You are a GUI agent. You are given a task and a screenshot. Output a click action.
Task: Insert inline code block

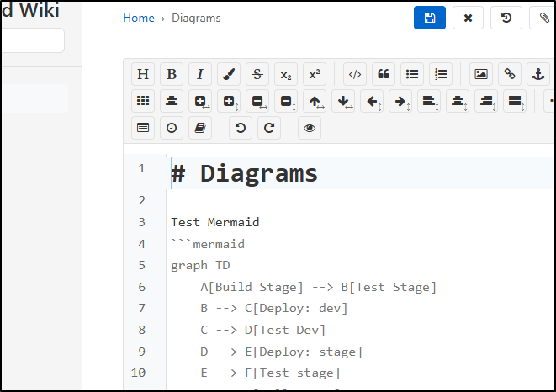pyautogui.click(x=355, y=74)
